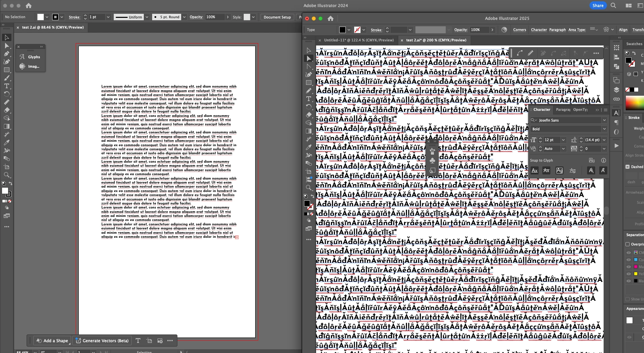Select the Rectangle tool in Illustrator 2024 toolbar

[x=6, y=70]
